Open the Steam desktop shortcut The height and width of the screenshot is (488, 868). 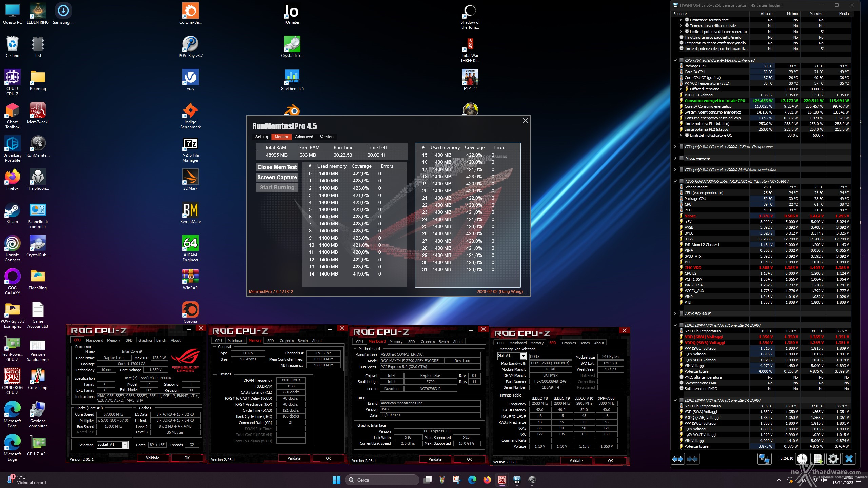point(13,213)
